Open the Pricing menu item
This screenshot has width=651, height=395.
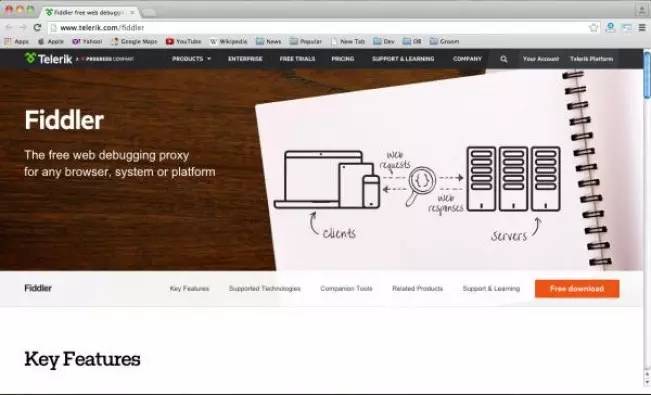pos(343,59)
